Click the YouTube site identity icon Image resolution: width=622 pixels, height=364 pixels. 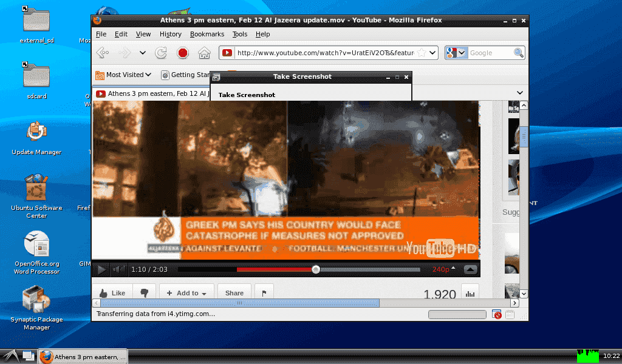pos(227,53)
